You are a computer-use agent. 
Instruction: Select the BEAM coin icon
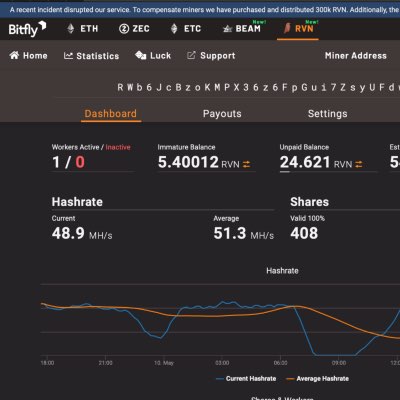227,29
